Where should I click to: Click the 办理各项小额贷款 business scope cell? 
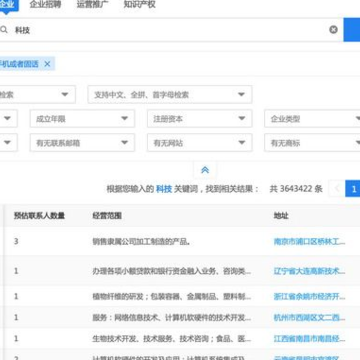[172, 271]
